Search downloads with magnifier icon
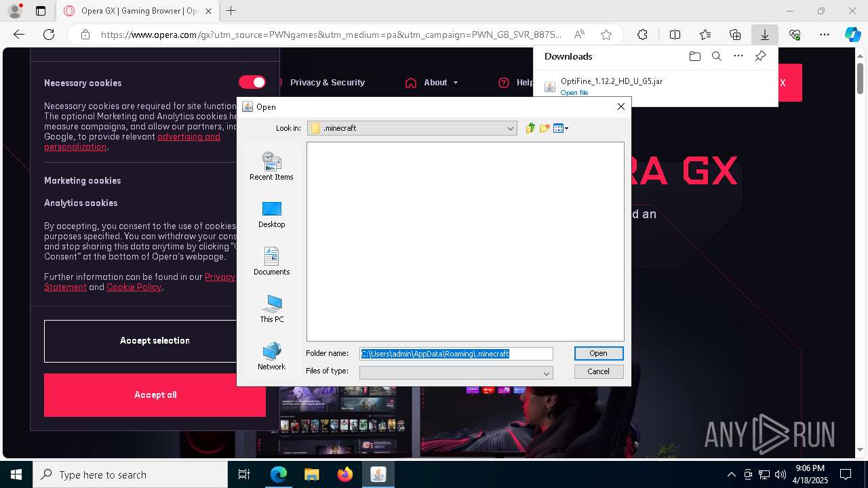The image size is (868, 488). 716,56
